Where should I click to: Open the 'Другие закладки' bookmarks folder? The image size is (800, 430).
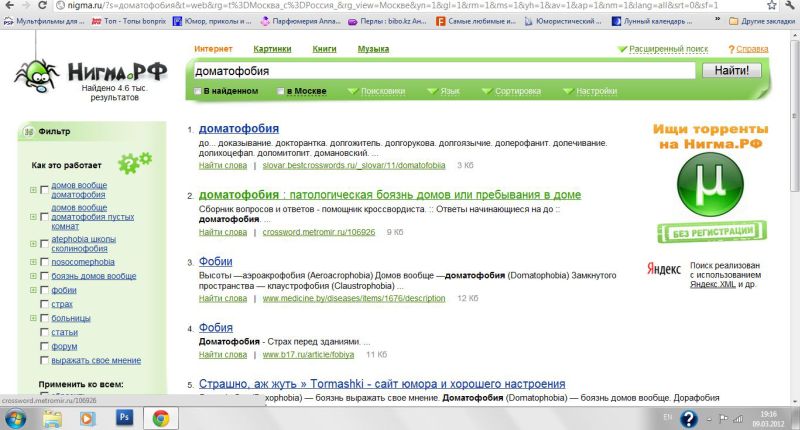click(x=762, y=21)
